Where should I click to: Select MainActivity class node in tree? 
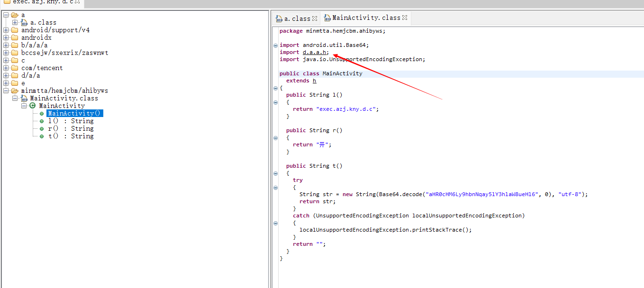(x=62, y=106)
